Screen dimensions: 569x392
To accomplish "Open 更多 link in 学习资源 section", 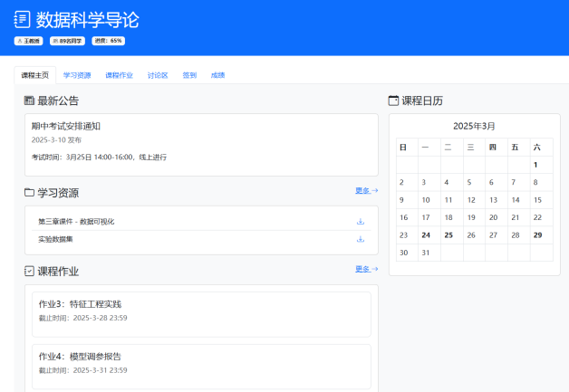I will (x=367, y=190).
